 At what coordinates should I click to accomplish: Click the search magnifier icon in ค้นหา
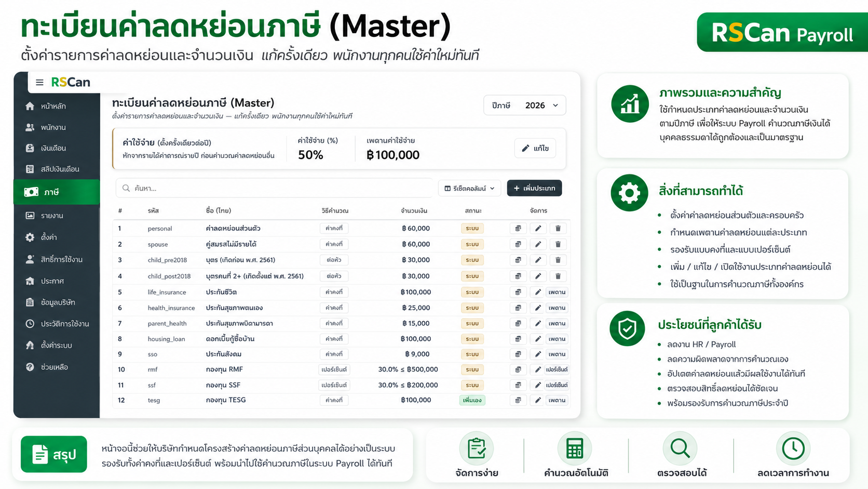click(126, 188)
